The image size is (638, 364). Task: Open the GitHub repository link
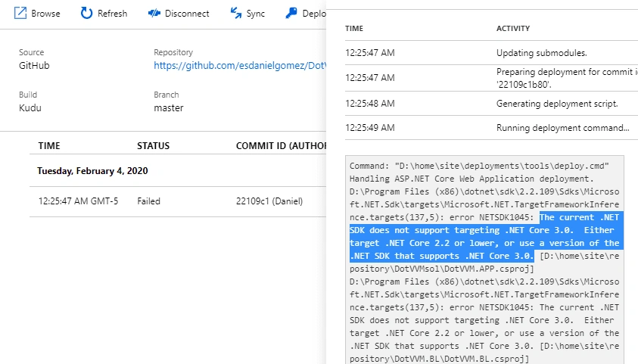click(x=240, y=66)
